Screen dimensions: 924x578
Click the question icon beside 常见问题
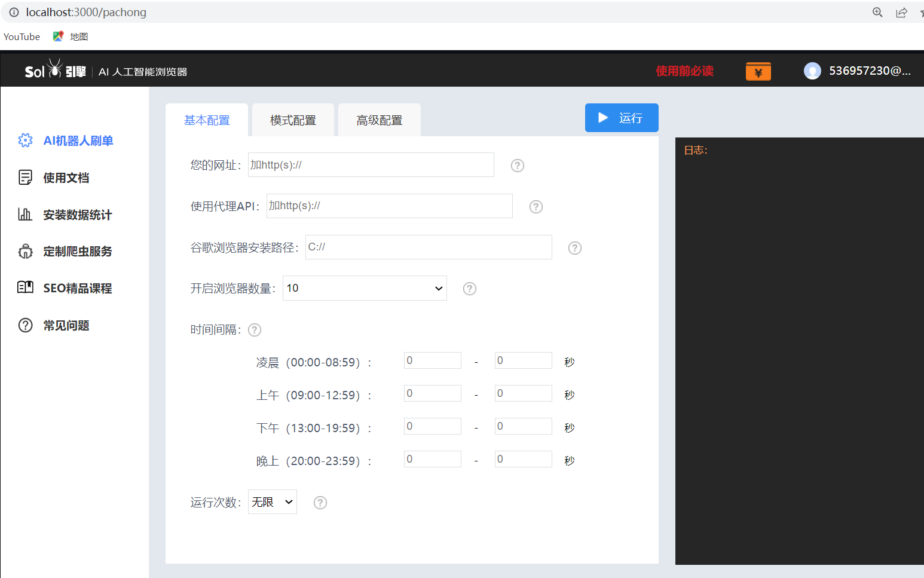pos(25,325)
